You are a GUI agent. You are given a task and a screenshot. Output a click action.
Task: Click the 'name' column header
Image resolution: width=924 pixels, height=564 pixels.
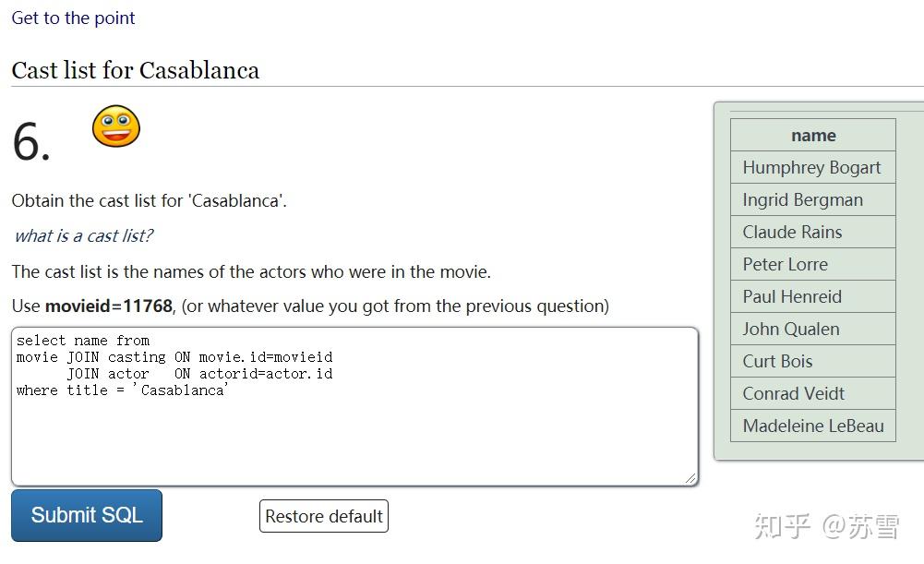(x=813, y=135)
